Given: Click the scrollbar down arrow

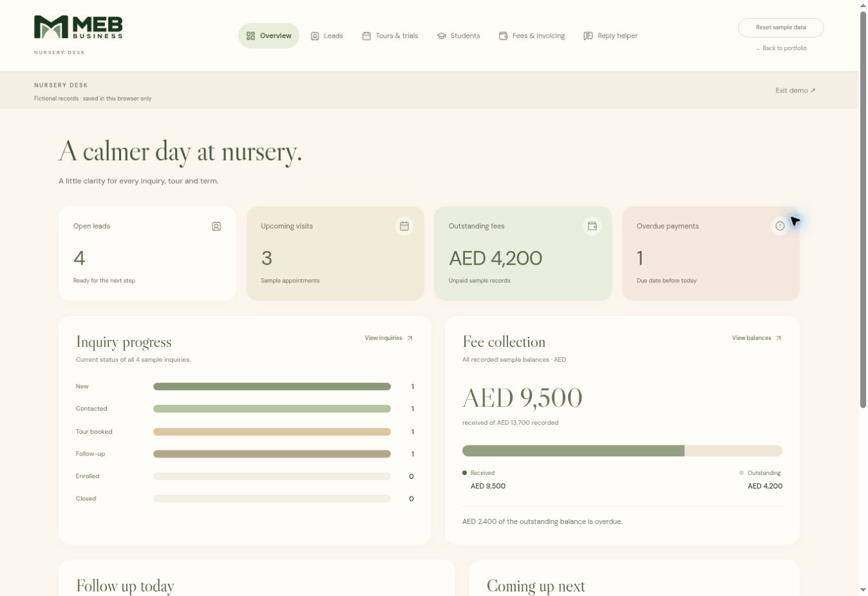Looking at the screenshot, I should (863, 590).
